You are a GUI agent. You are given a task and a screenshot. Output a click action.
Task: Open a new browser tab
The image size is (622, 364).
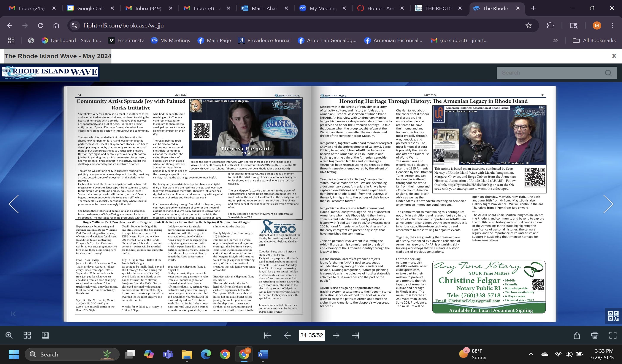click(x=533, y=8)
